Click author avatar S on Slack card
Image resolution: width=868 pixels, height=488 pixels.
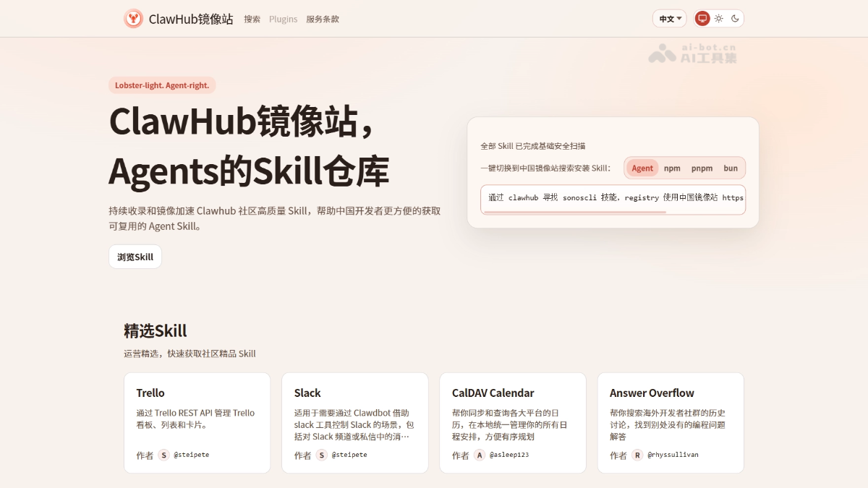(322, 455)
